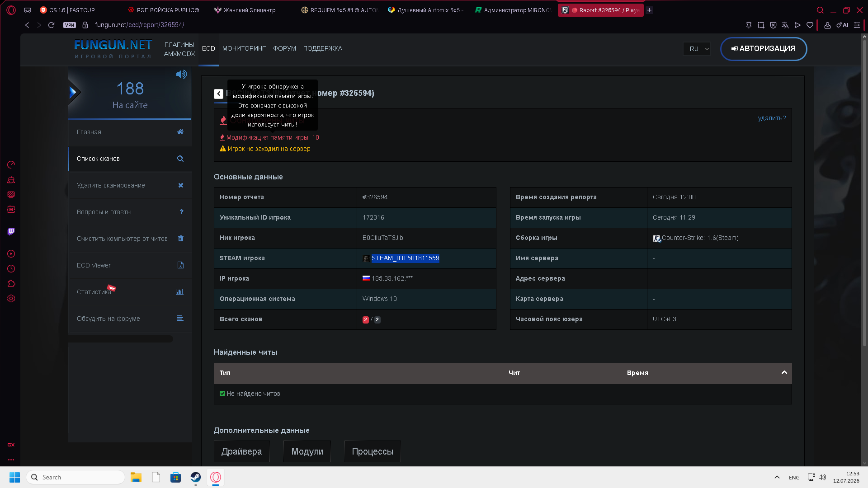
Task: Open Обсудить на форуме list icon
Action: click(180, 319)
